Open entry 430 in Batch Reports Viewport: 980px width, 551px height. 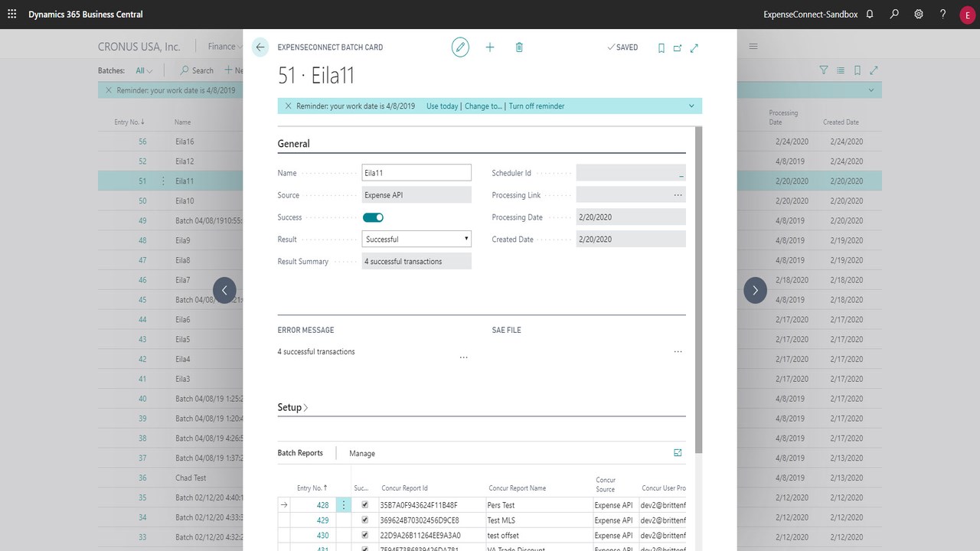tap(322, 536)
